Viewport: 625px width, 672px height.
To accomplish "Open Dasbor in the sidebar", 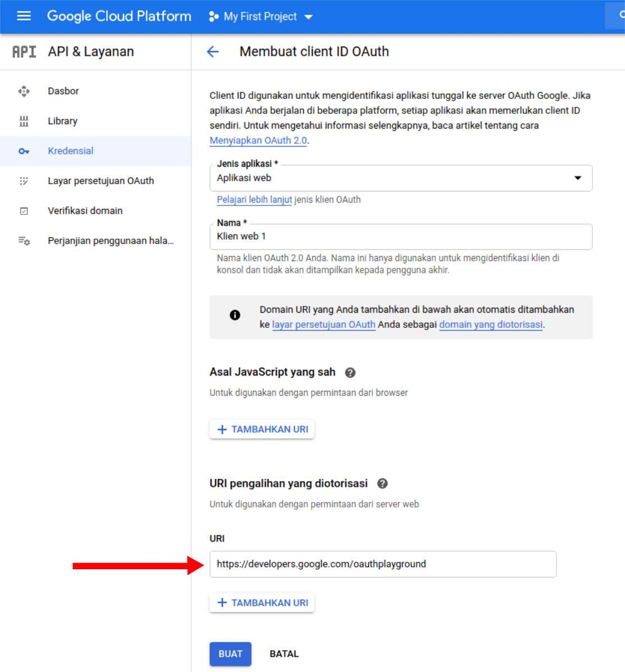I will tap(95, 92).
